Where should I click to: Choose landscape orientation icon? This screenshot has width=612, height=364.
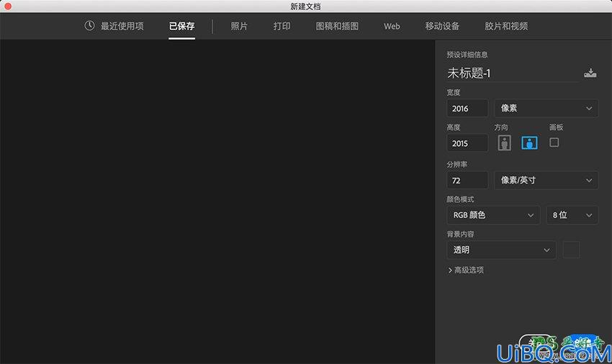pos(529,142)
